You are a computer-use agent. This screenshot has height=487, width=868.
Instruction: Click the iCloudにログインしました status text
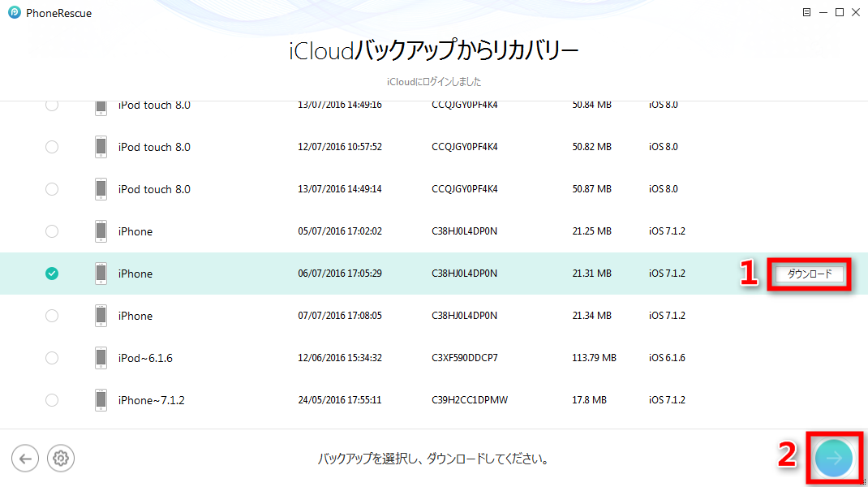[434, 82]
